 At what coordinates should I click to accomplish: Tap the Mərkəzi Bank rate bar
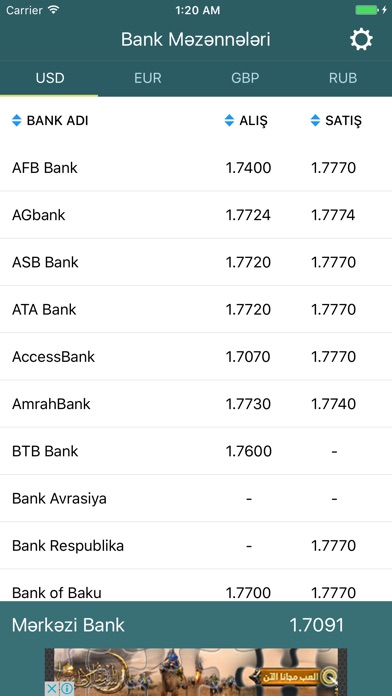click(196, 625)
